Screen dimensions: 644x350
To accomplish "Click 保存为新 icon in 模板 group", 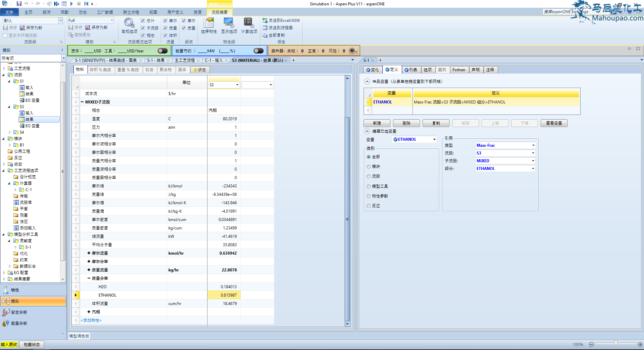I will coord(88,28).
